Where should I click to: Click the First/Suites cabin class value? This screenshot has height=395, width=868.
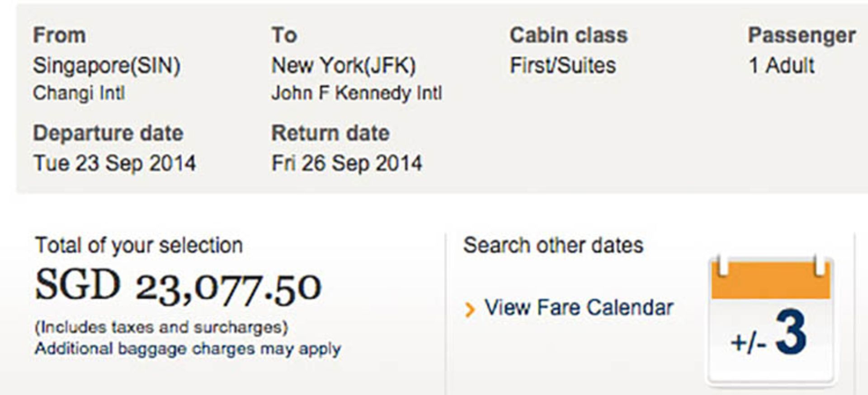[x=563, y=65]
